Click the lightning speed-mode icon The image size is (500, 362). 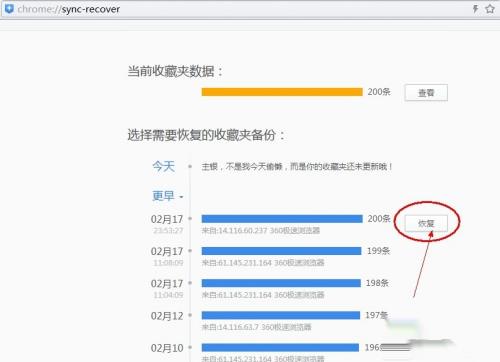[x=475, y=9]
